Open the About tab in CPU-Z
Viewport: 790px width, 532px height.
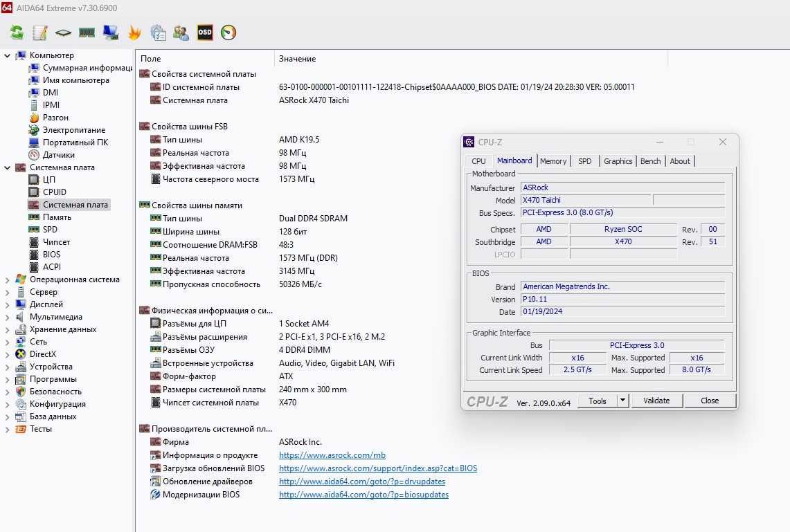point(680,161)
